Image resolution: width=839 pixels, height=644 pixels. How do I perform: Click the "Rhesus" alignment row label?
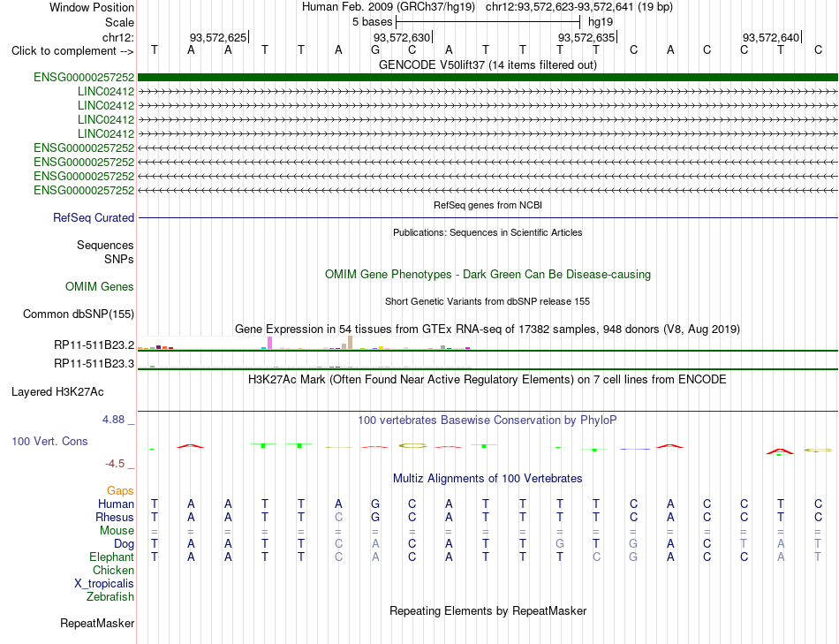point(115,517)
